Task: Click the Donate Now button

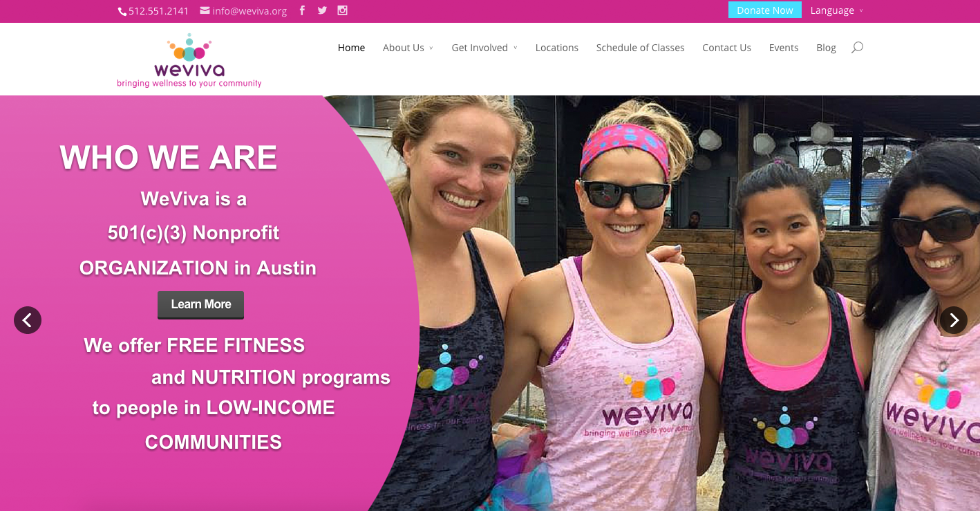Action: point(765,10)
